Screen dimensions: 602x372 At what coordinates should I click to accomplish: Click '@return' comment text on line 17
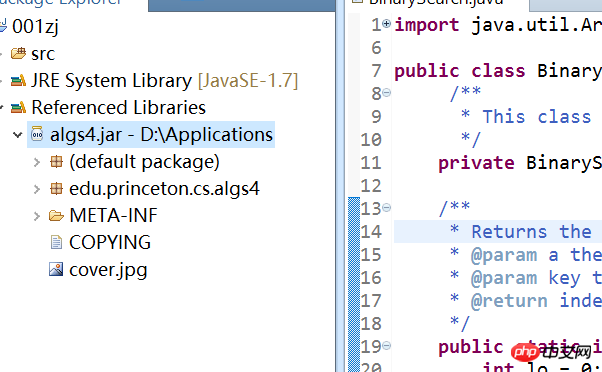(509, 301)
